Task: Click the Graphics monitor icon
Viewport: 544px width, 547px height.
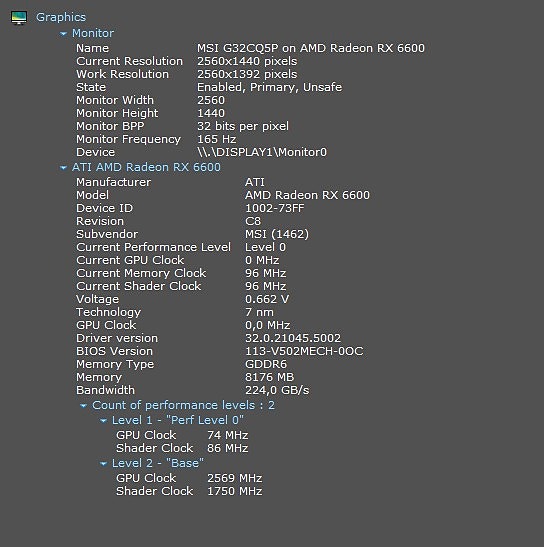Action: tap(19, 17)
